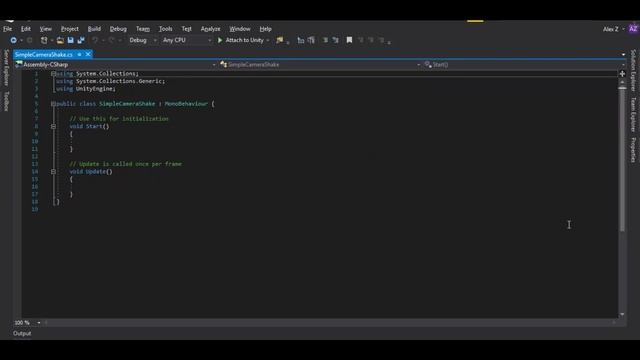Open the Debug configuration dropdown
Screen dimensions: 640x360
(x=143, y=40)
